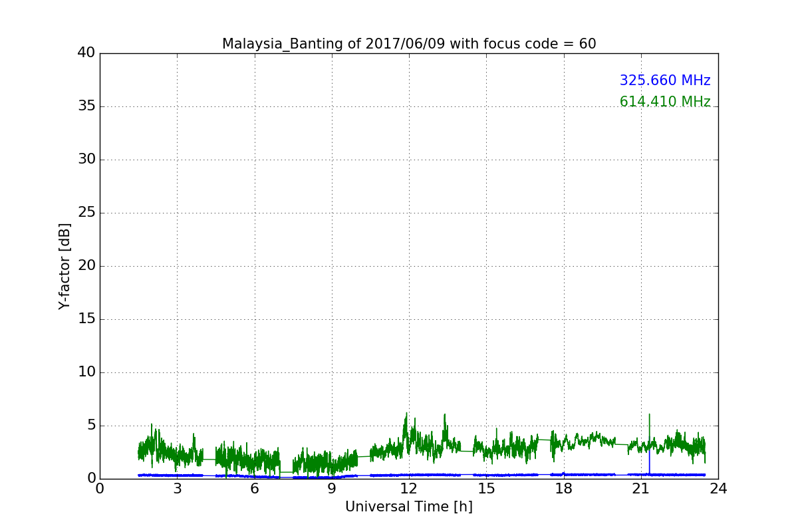Click the plot title 'Malaysia_Banting of 2017/06/09'

pyautogui.click(x=409, y=44)
